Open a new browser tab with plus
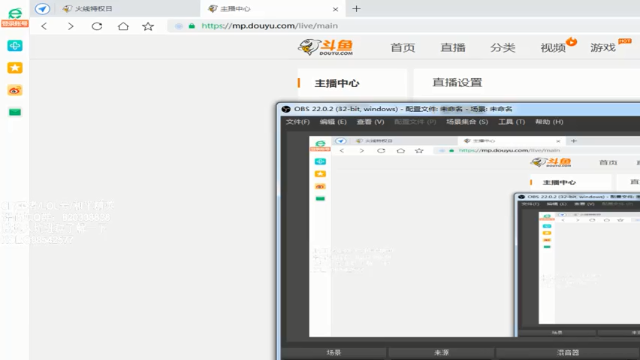 click(356, 9)
